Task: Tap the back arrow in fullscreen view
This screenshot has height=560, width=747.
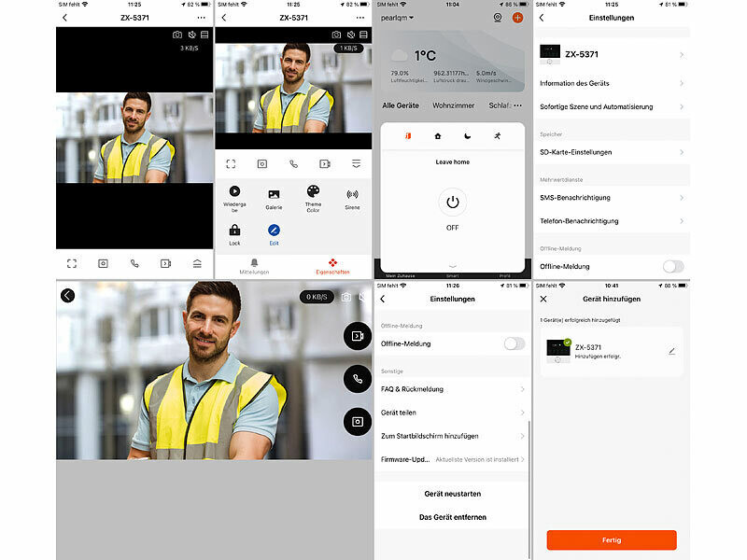Action: pyautogui.click(x=67, y=296)
